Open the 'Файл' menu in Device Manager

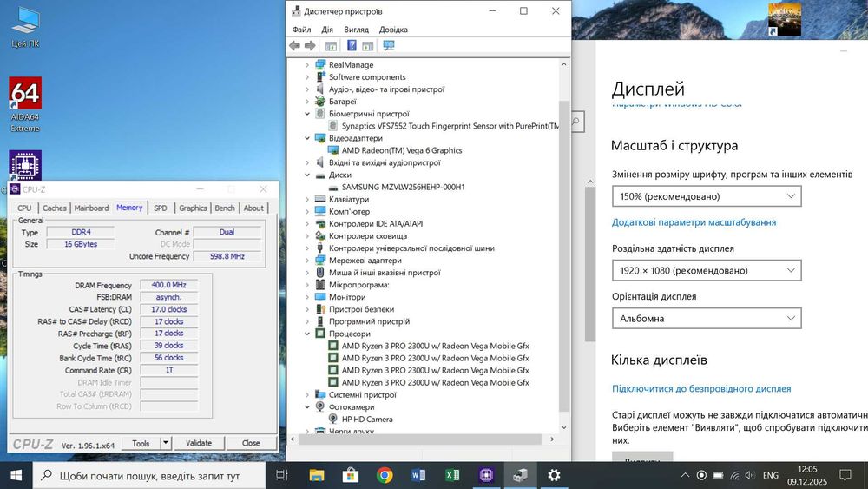point(302,30)
